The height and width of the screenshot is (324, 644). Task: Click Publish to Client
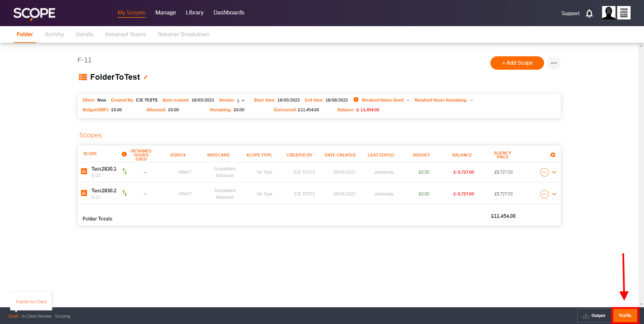pyautogui.click(x=32, y=302)
